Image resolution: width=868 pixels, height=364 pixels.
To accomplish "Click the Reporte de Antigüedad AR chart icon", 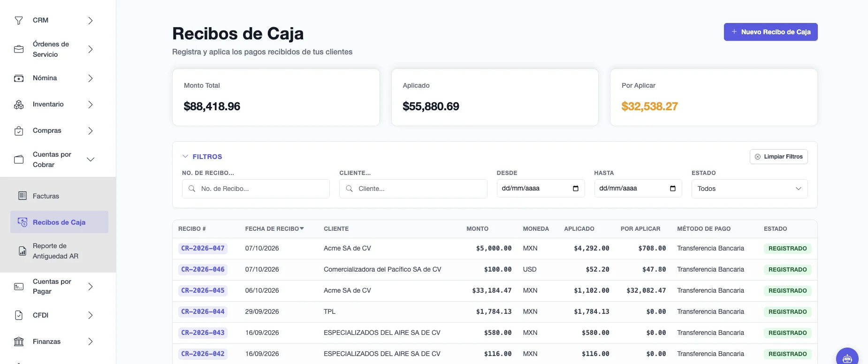I will (23, 251).
